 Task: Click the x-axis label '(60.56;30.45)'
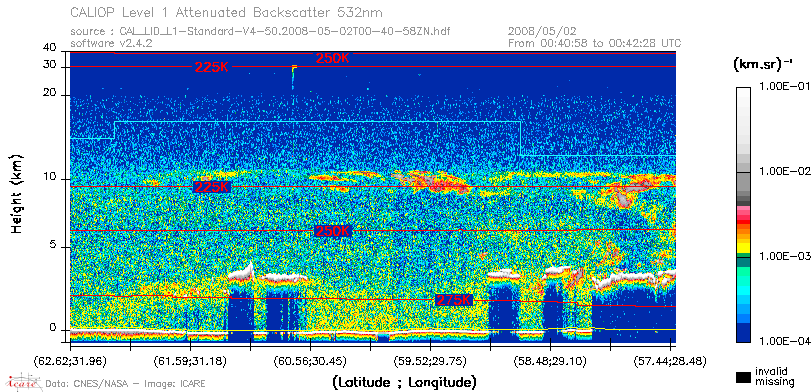tap(311, 360)
